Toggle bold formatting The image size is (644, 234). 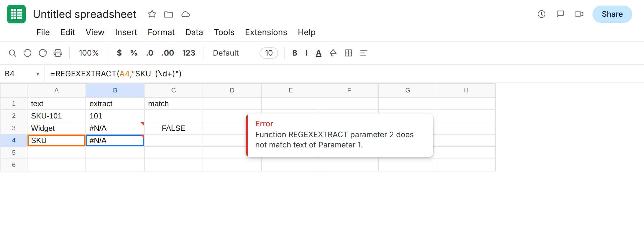pyautogui.click(x=295, y=53)
